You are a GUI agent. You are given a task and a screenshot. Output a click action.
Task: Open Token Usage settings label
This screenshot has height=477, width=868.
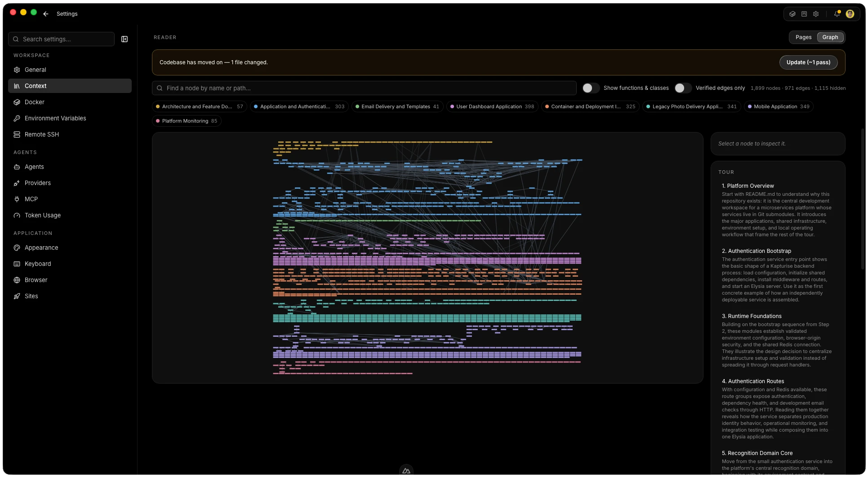click(x=43, y=215)
